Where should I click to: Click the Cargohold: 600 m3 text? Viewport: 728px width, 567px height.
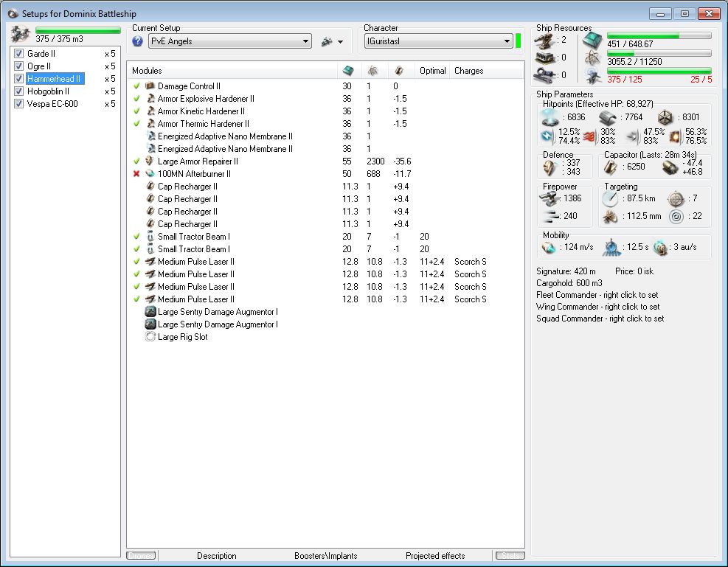[569, 283]
